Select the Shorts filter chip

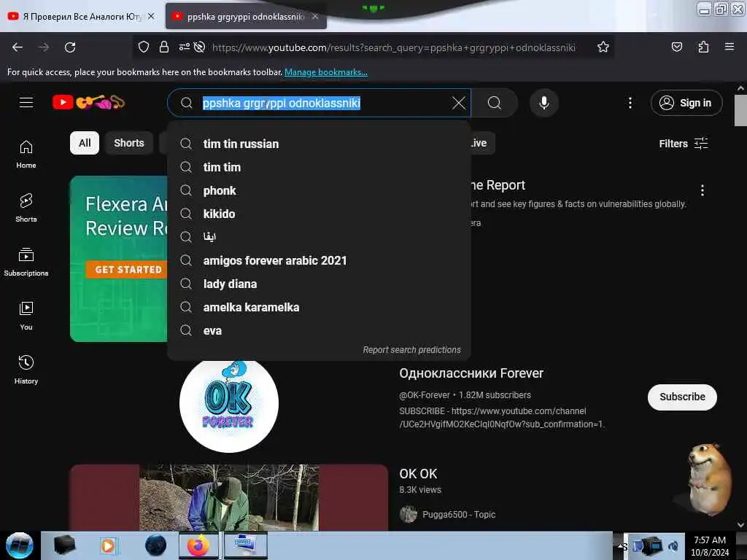tap(128, 143)
